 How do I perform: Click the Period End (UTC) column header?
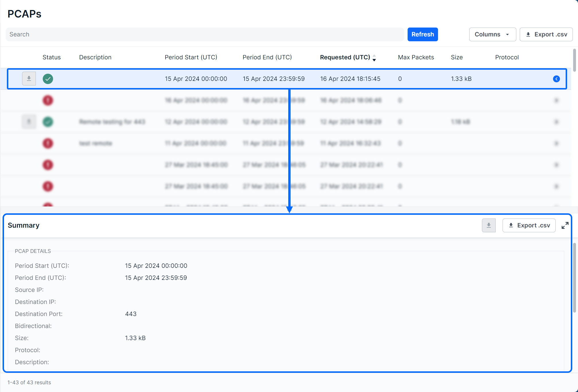pyautogui.click(x=267, y=57)
